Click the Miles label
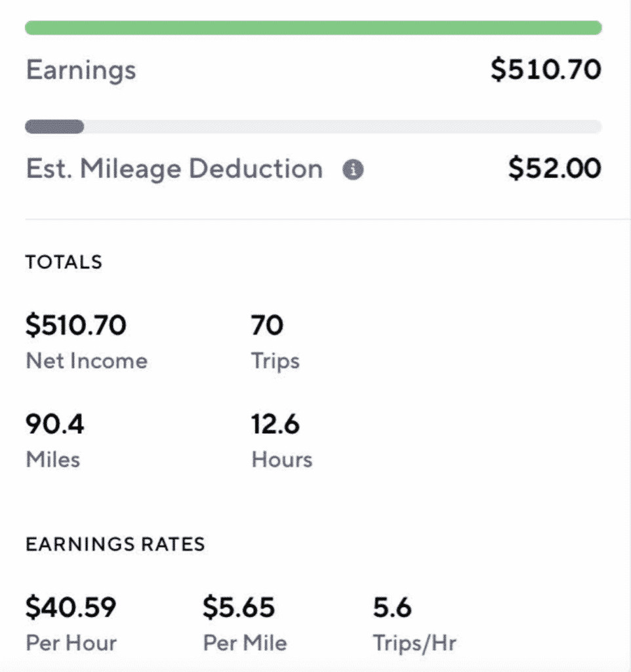This screenshot has height=672, width=631. pos(52,459)
